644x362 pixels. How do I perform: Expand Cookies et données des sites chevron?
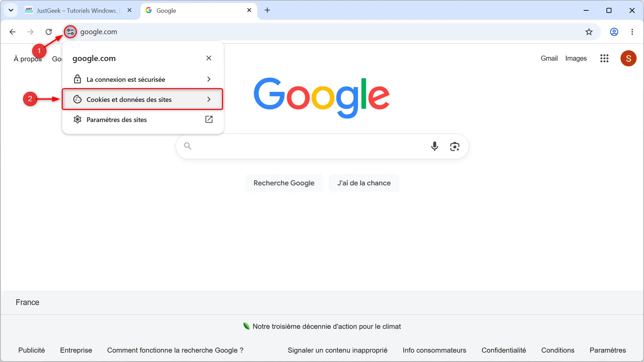click(209, 99)
